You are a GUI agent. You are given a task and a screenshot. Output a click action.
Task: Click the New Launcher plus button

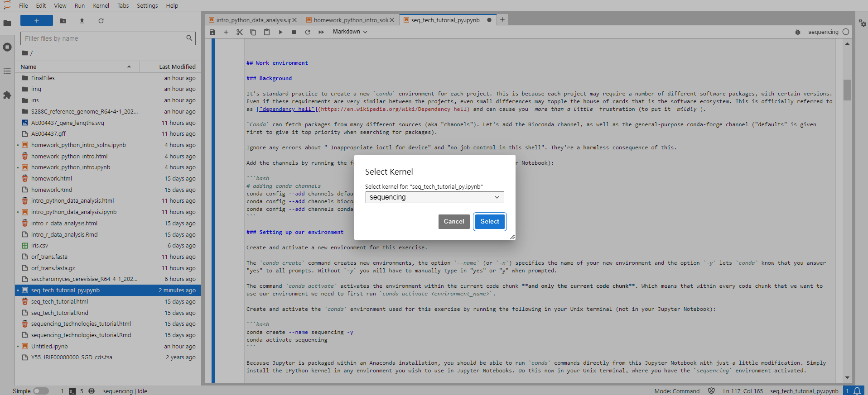click(x=37, y=21)
